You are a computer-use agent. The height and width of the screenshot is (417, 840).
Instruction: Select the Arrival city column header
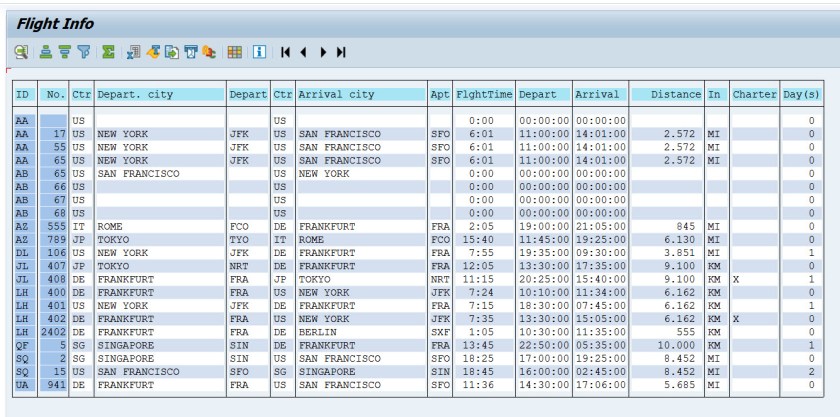click(x=361, y=94)
